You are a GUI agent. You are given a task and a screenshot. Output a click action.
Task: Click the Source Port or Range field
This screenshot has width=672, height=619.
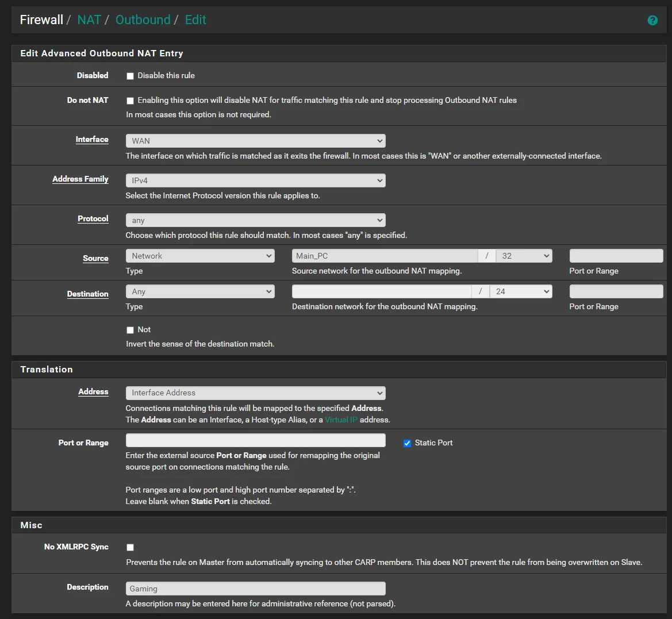coord(616,256)
